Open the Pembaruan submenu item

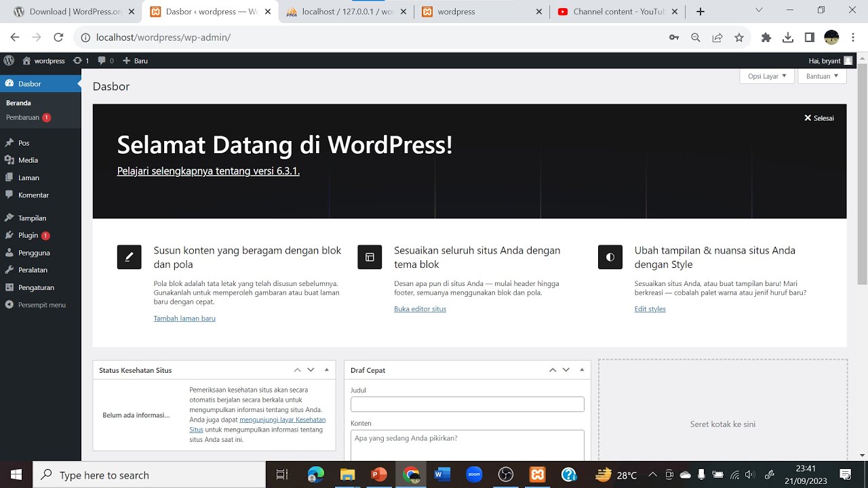(28, 117)
